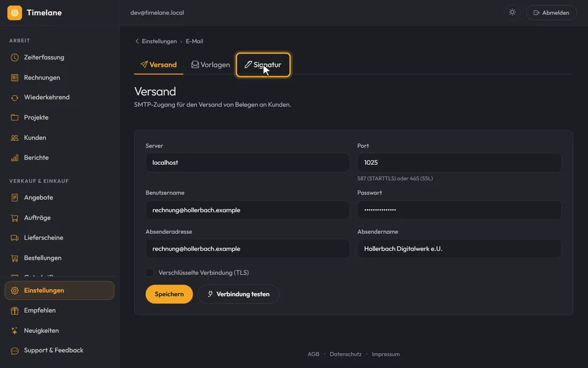Click the Wiederkehrend refresh icon
This screenshot has width=588, height=368.
[15, 98]
